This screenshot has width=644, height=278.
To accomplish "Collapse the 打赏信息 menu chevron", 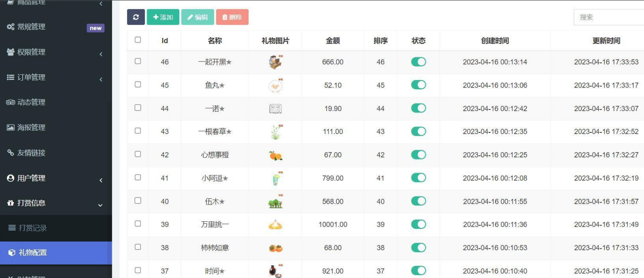I will click(100, 205).
